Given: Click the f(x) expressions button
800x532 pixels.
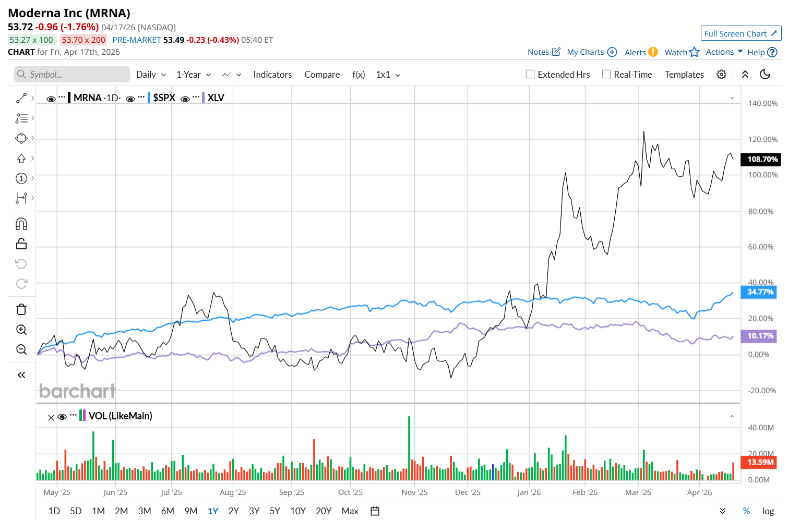Looking at the screenshot, I should pyautogui.click(x=359, y=75).
